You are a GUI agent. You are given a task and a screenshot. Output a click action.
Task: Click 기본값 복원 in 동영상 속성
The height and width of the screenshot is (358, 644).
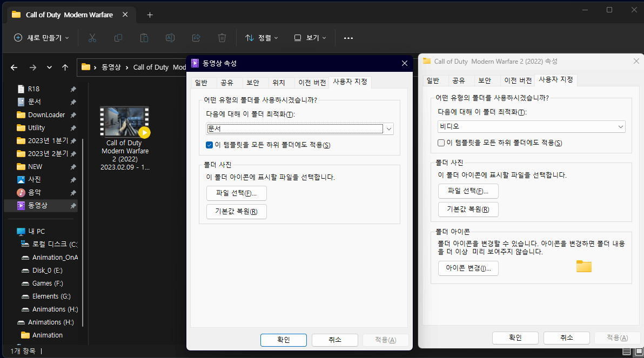(237, 212)
